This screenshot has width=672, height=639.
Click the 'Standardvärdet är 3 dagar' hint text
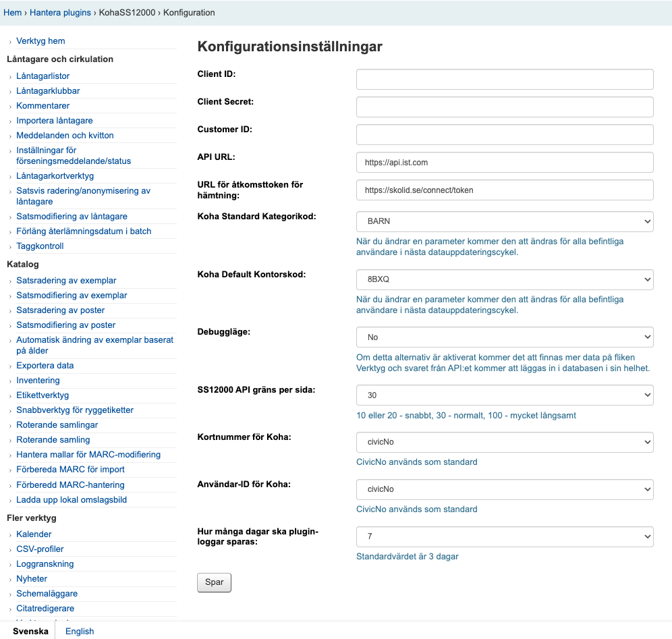click(407, 556)
